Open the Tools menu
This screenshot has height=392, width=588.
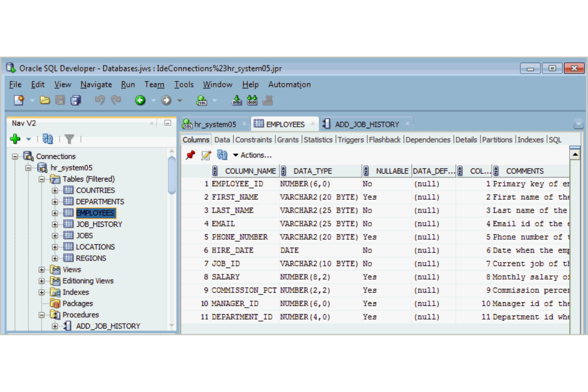pos(184,84)
